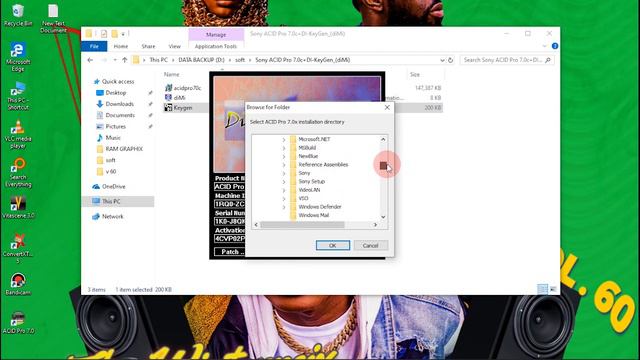Screen dimensions: 640x360
Task: Open the File menu in Explorer
Action: click(x=94, y=46)
